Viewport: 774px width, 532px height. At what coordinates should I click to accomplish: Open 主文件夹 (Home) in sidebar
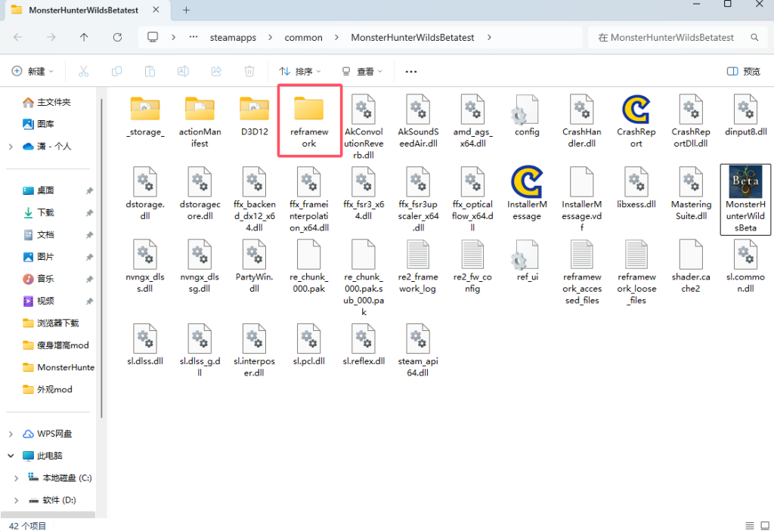pyautogui.click(x=47, y=102)
